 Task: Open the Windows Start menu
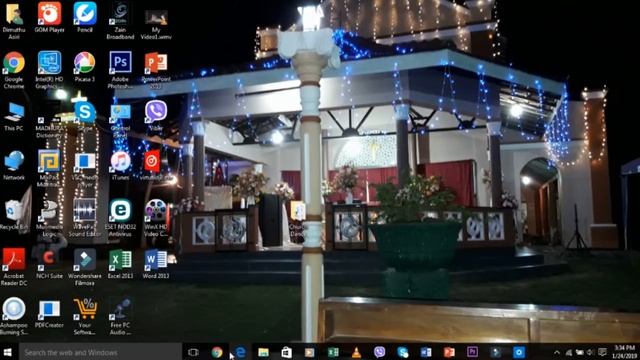coord(7,352)
